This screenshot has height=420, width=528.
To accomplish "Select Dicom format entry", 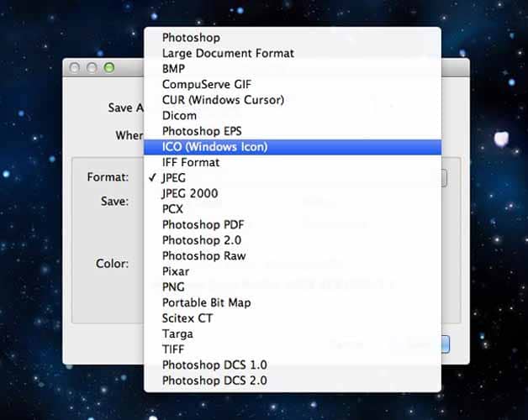I will pos(293,115).
